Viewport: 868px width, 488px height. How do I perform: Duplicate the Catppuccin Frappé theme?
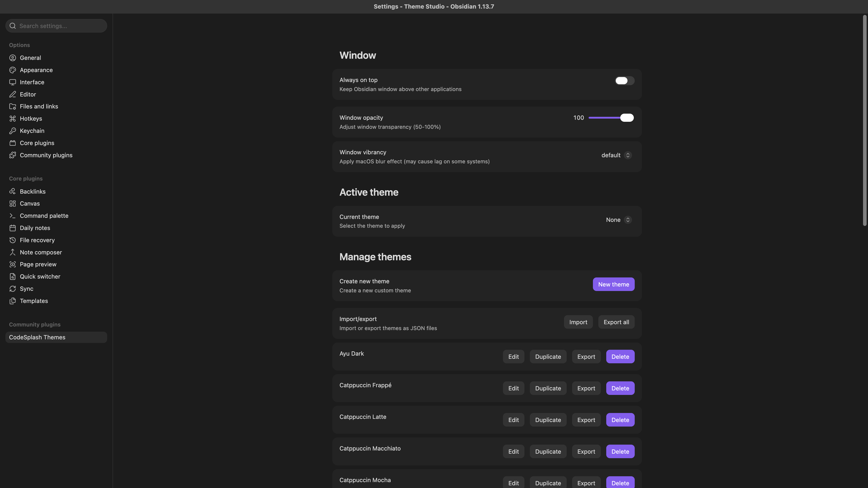pos(548,388)
